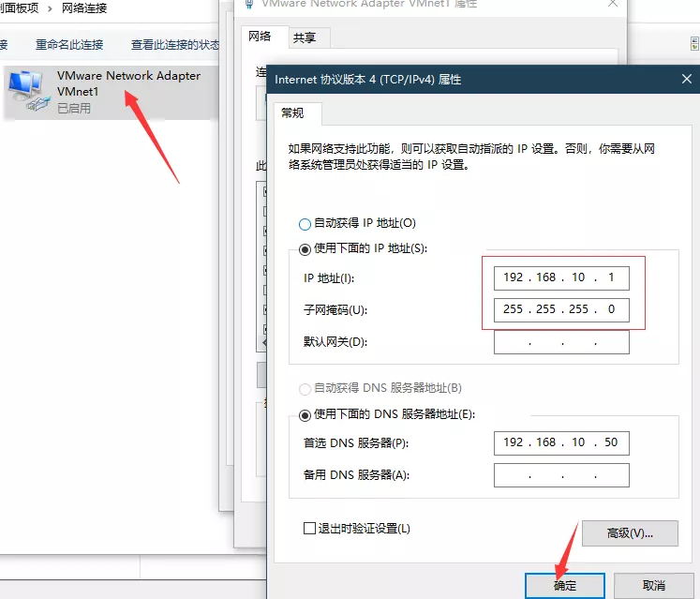Close the Internet 协议版本 4 properties dialog
The image size is (700, 599).
pyautogui.click(x=687, y=80)
